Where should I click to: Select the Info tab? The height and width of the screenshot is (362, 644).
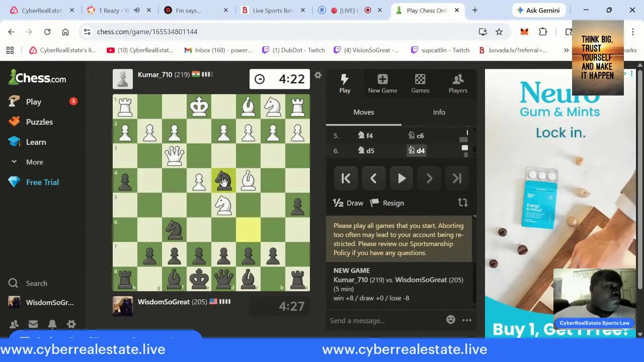(439, 112)
